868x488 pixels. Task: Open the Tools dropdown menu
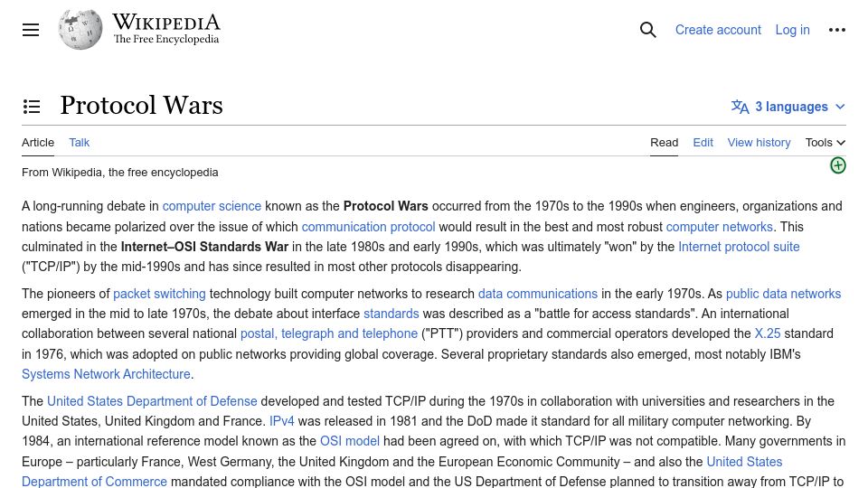(x=825, y=142)
